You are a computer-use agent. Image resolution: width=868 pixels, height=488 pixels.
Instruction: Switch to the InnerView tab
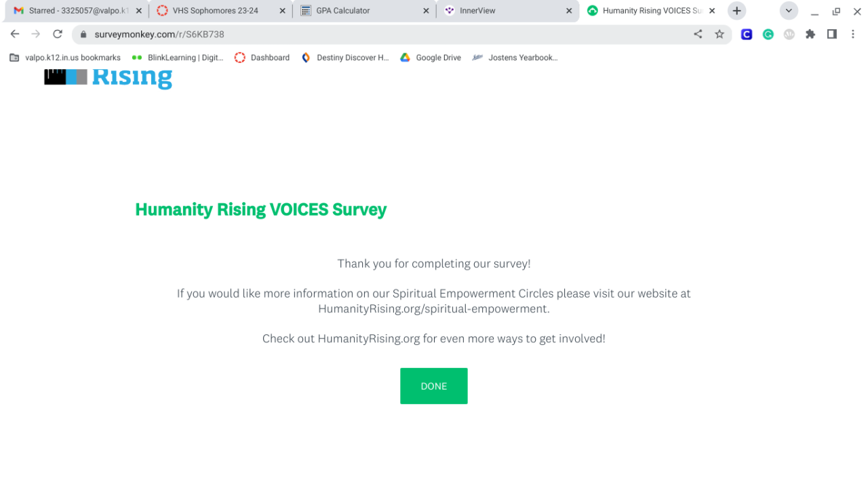502,11
